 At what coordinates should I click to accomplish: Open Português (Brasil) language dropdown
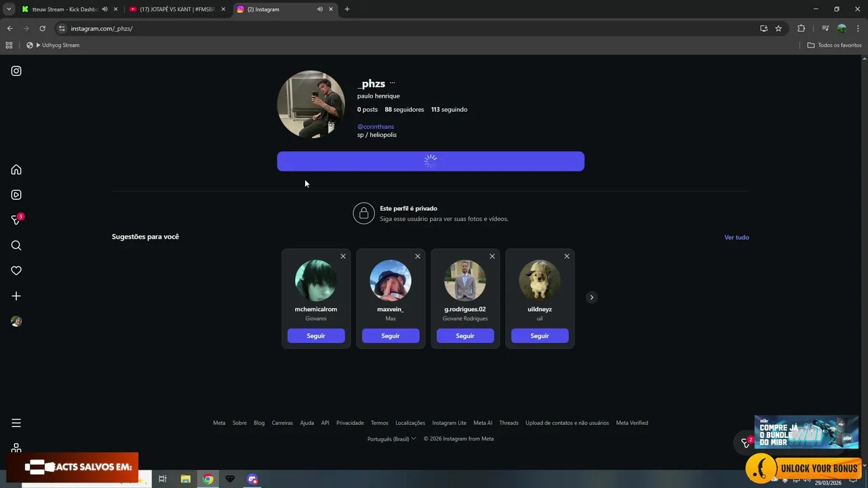click(x=392, y=439)
